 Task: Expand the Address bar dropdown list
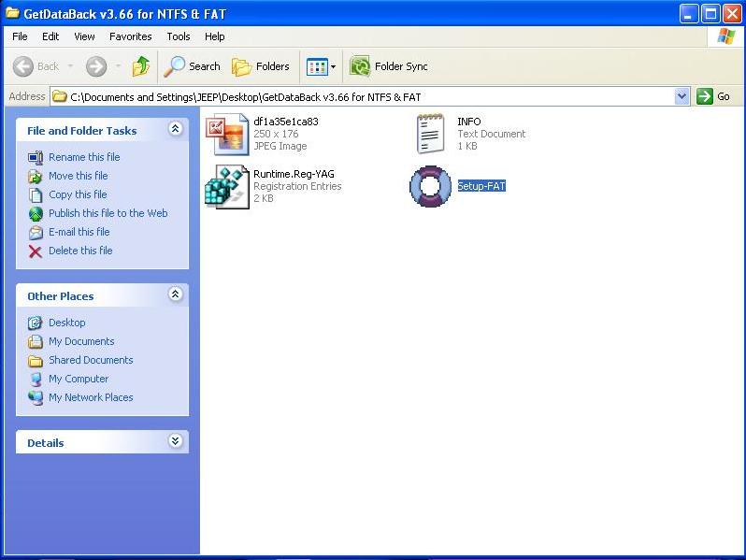click(x=681, y=96)
